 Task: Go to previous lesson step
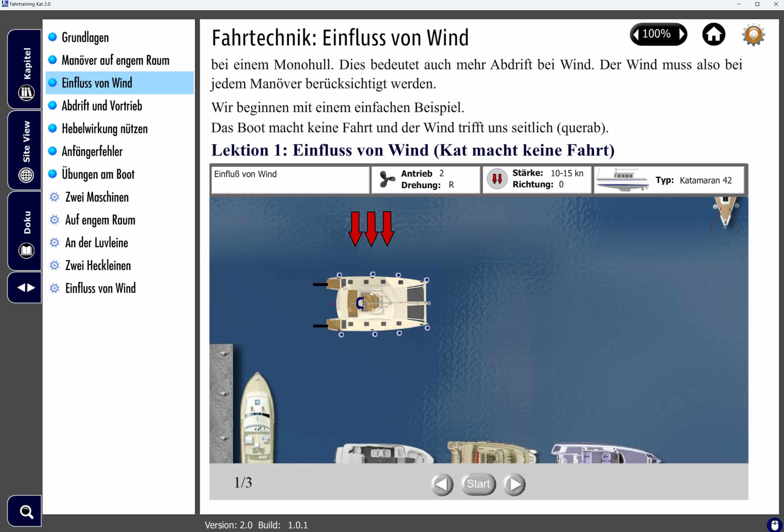point(441,484)
